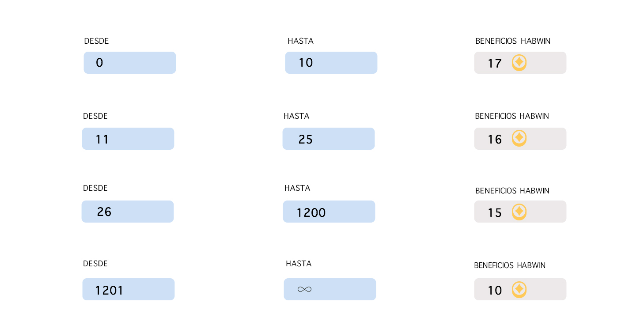Click the coin icon next to 15
The image size is (644, 333).
click(x=519, y=212)
